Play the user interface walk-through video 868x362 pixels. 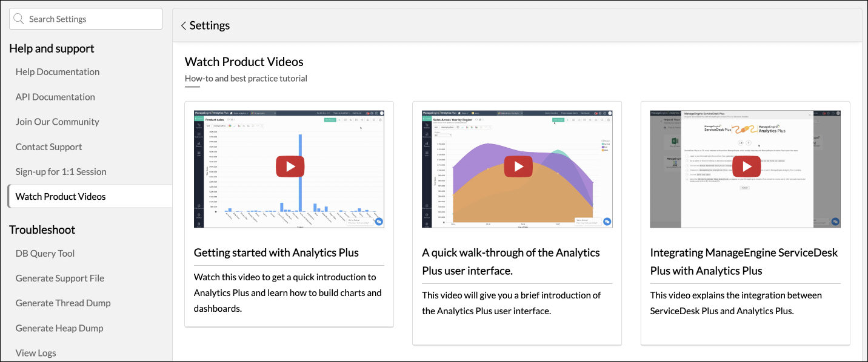(x=518, y=166)
